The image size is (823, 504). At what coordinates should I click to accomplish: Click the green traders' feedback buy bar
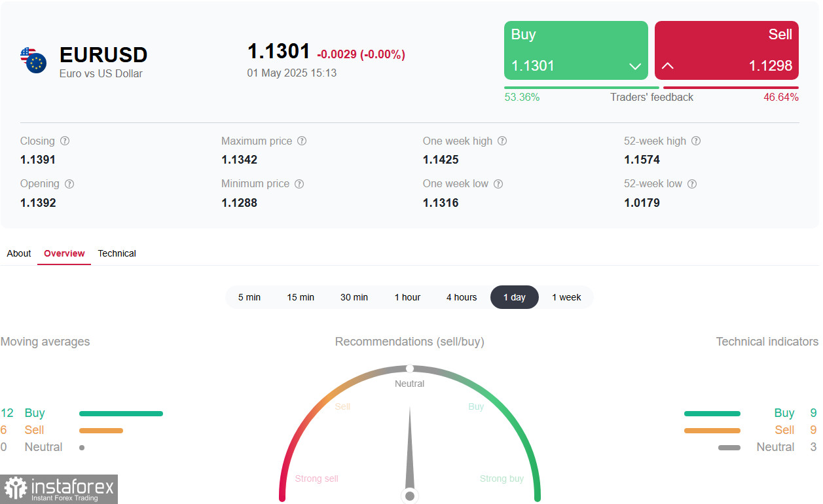click(581, 88)
